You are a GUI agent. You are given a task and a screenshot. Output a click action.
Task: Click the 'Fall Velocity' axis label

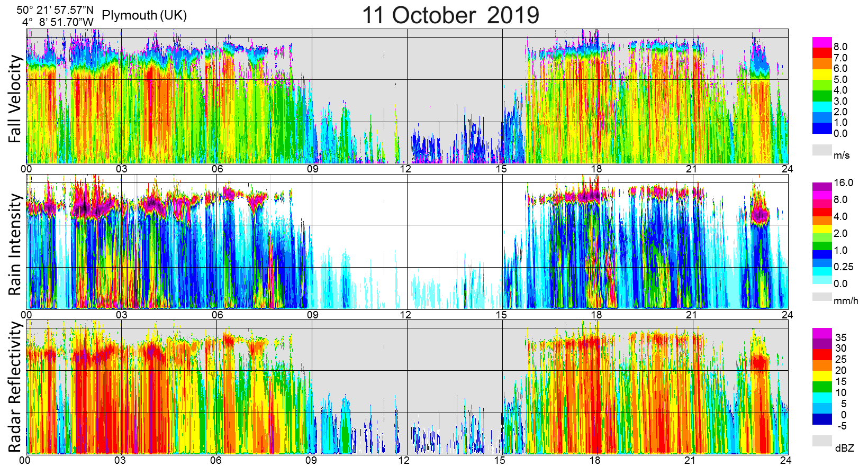coord(15,98)
